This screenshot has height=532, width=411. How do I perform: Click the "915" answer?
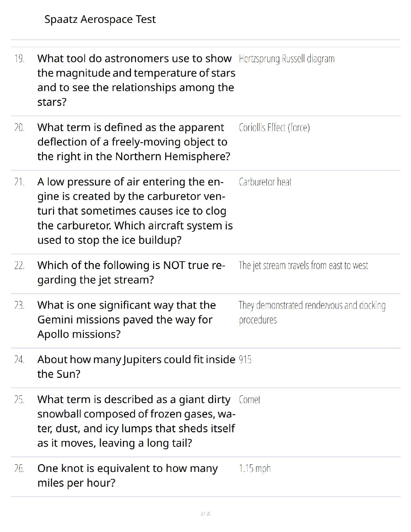[245, 360]
